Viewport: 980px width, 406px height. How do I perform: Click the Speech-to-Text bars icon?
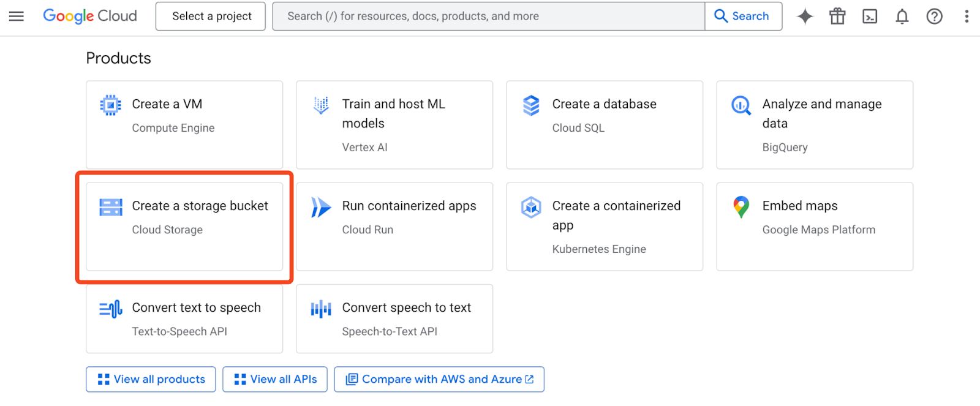coord(321,309)
